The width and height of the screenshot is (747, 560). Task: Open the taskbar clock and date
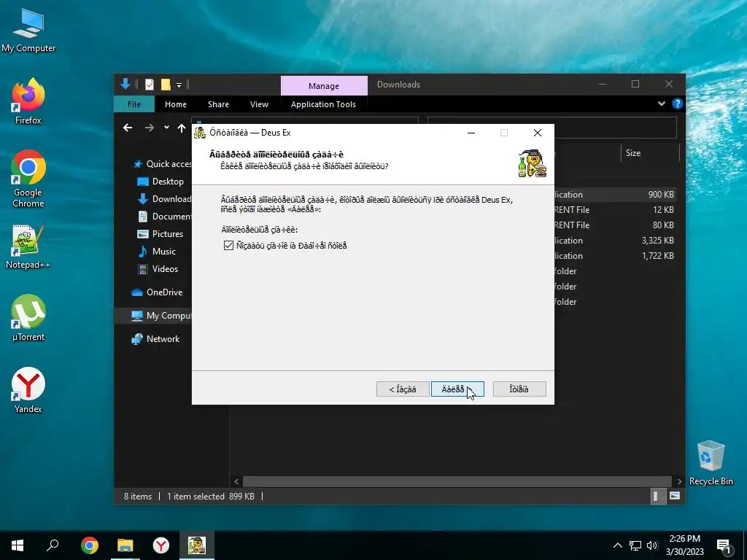[684, 545]
